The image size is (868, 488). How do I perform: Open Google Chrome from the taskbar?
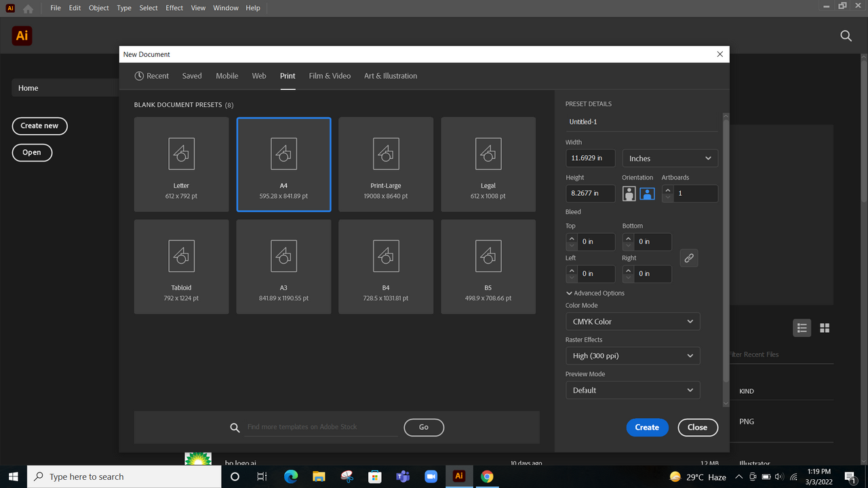coord(487,476)
